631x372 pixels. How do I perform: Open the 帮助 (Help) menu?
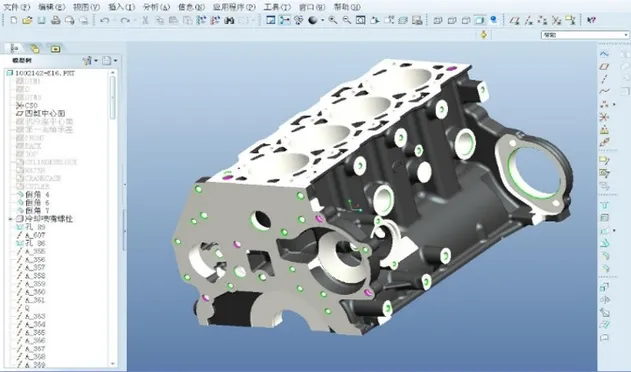point(347,7)
